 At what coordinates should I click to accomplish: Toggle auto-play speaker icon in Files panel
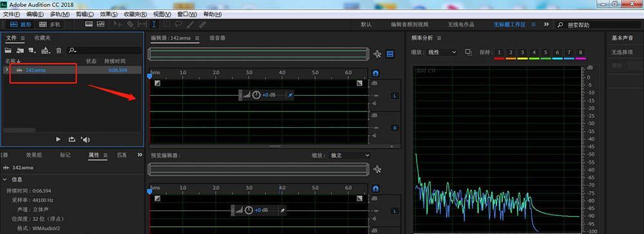click(x=86, y=139)
